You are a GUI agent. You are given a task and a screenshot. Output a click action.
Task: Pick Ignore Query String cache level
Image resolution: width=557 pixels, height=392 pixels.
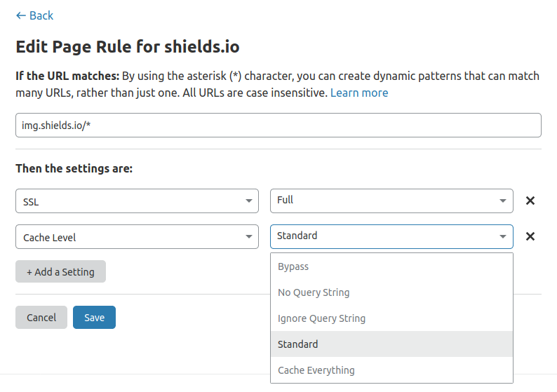tap(321, 318)
